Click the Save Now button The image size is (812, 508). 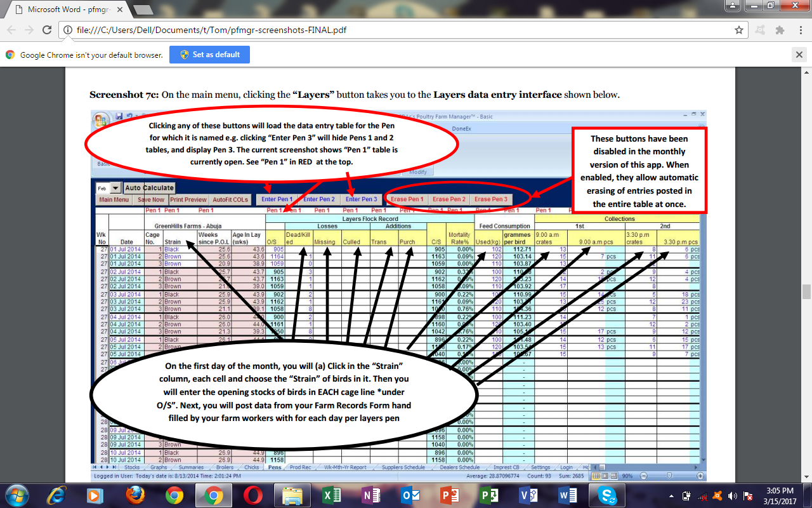tap(151, 199)
